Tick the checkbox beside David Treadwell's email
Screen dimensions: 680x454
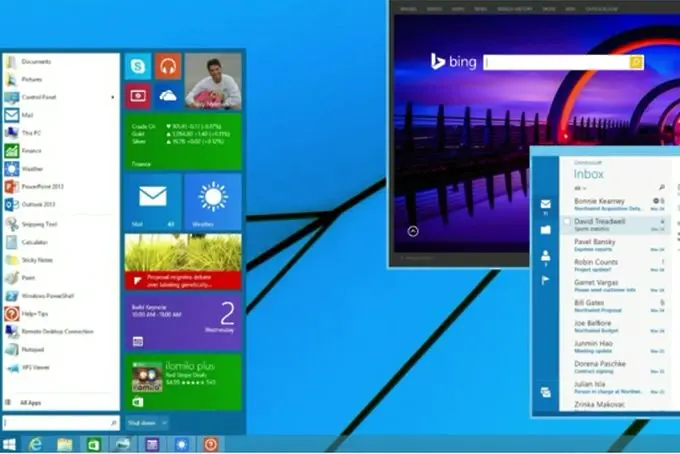pyautogui.click(x=566, y=222)
